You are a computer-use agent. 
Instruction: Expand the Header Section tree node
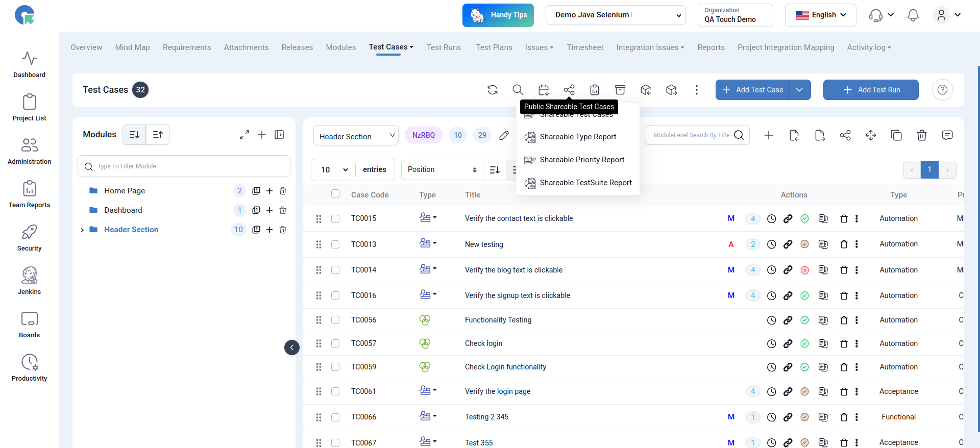[x=82, y=230]
